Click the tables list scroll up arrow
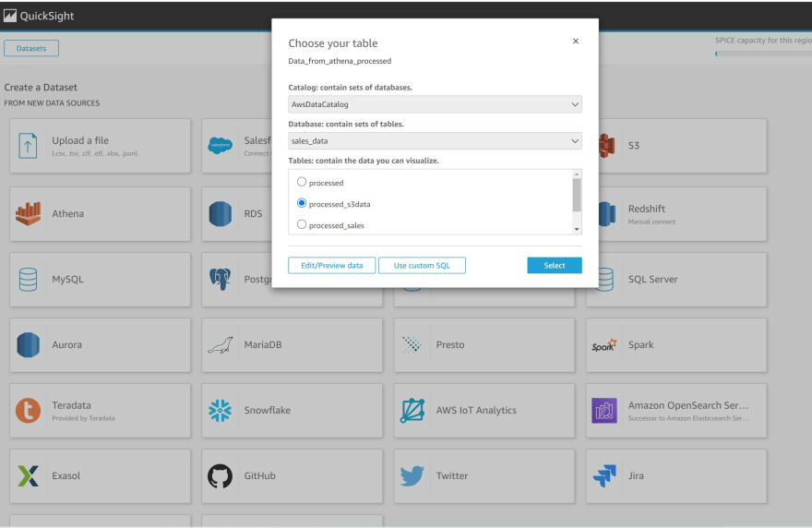This screenshot has height=528, width=812. (x=577, y=174)
